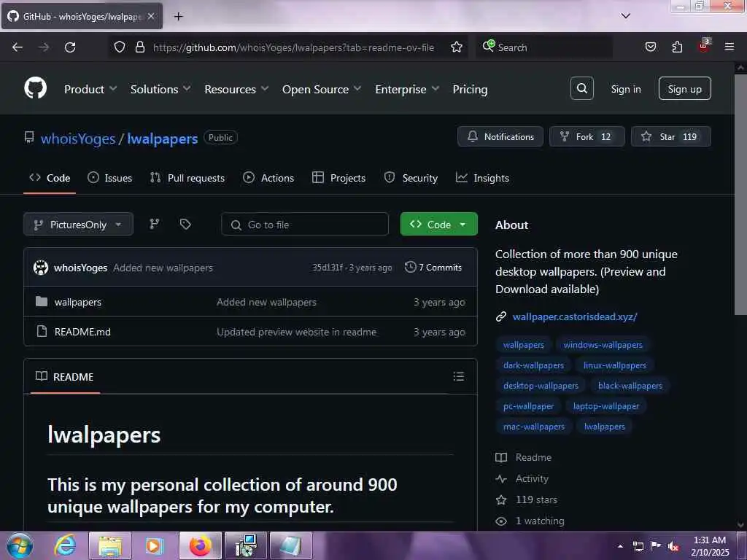The width and height of the screenshot is (747, 560).
Task: List all tabs chevron
Action: pyautogui.click(x=625, y=16)
